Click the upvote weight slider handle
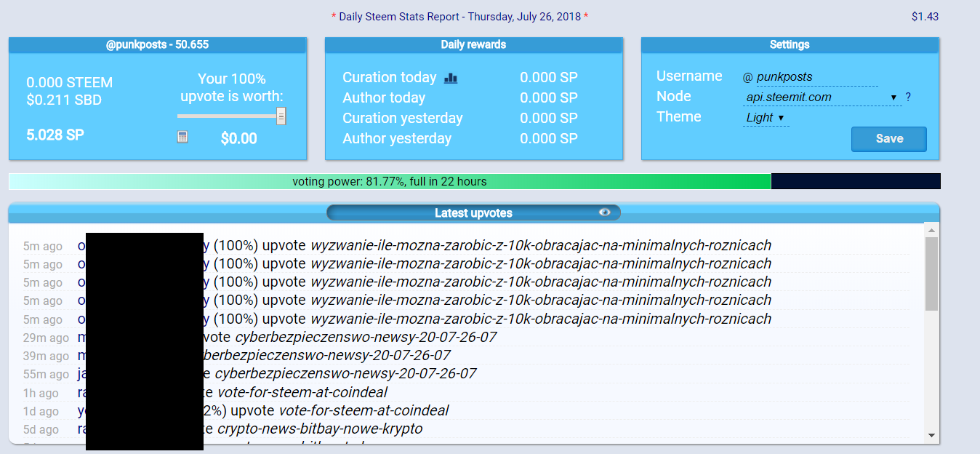980x454 pixels. [281, 116]
